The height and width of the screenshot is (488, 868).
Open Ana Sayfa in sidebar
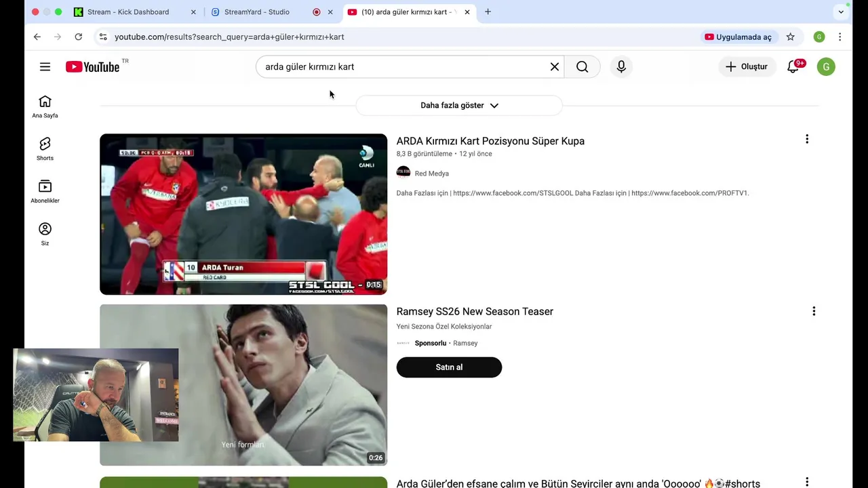click(x=45, y=106)
